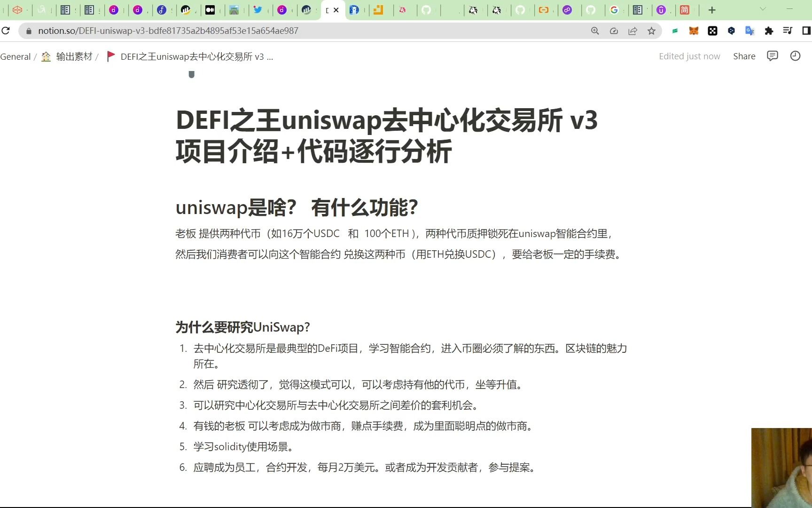Switch to the blue llama tab

[x=354, y=10]
